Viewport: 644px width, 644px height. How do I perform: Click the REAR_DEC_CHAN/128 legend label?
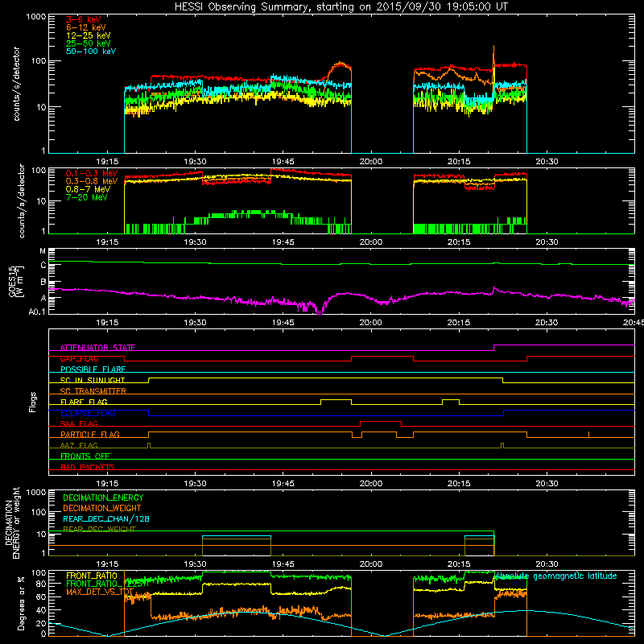(106, 518)
